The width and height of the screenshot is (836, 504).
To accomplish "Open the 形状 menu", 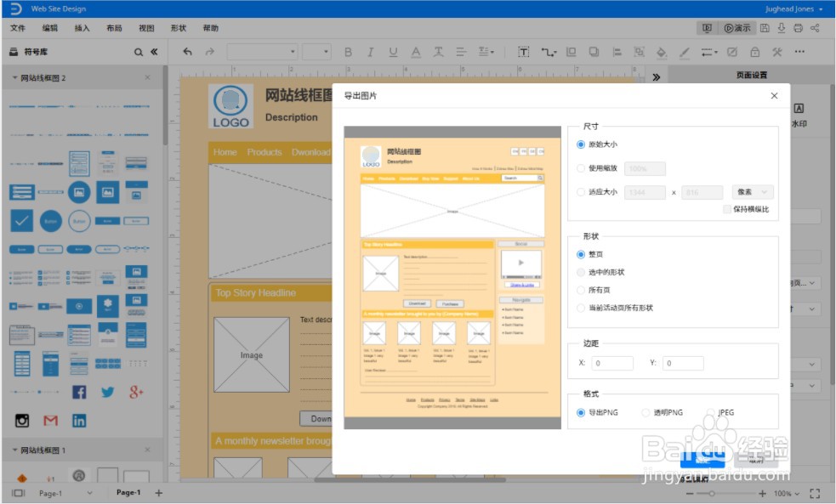I will point(178,28).
